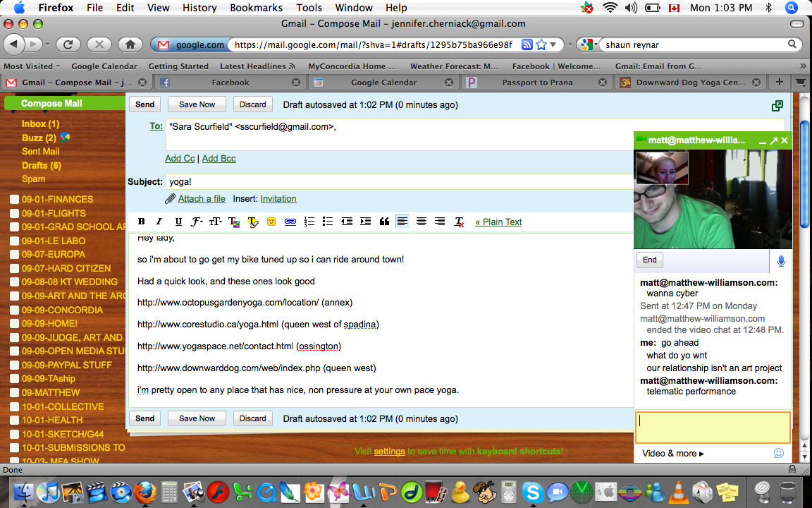Open Finder from the Dock
The height and width of the screenshot is (508, 812).
(x=23, y=491)
